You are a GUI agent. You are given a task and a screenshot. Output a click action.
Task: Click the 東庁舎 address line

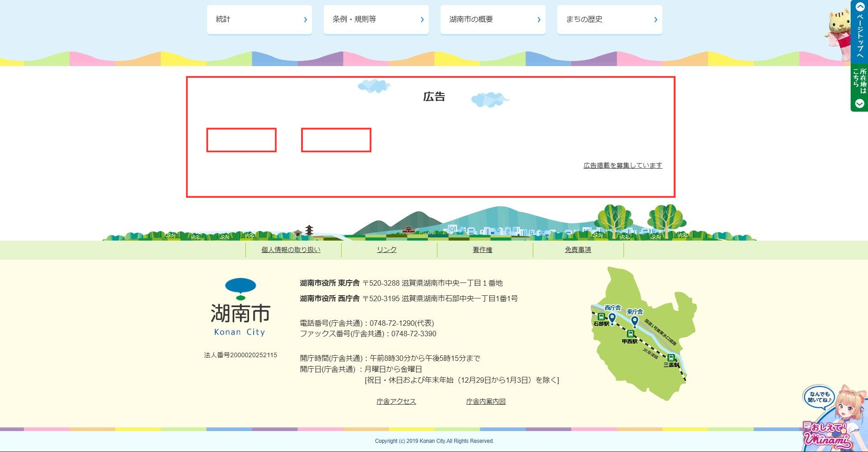401,283
